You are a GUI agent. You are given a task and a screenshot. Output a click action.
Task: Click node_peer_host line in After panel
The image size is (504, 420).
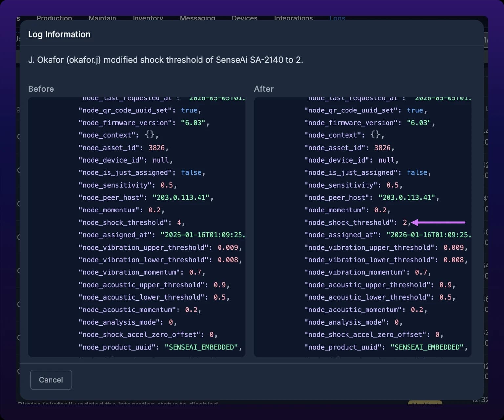371,197
